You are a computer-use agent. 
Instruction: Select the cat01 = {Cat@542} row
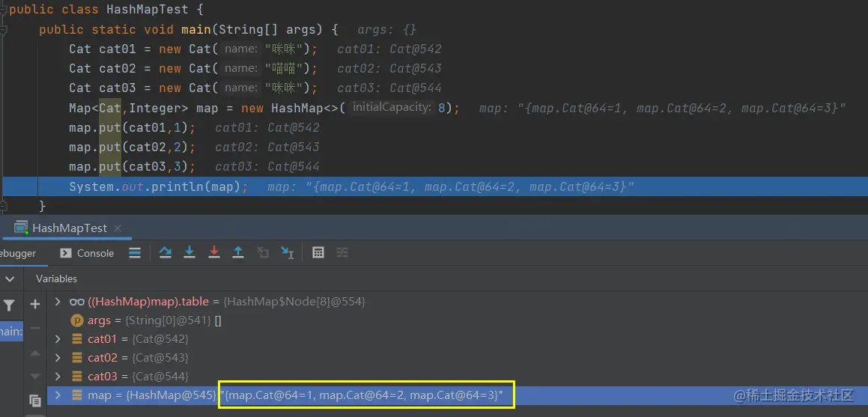point(458,338)
